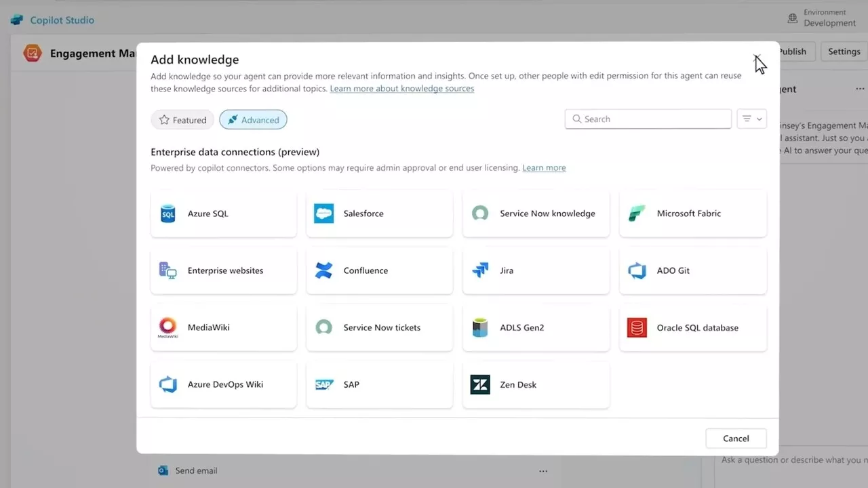Image resolution: width=868 pixels, height=488 pixels.
Task: Click the Oracle SQL database icon
Action: click(637, 327)
